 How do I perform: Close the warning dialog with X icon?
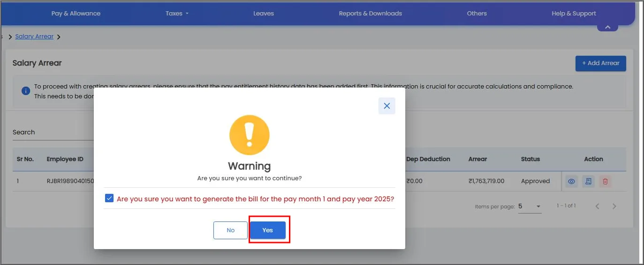(387, 106)
